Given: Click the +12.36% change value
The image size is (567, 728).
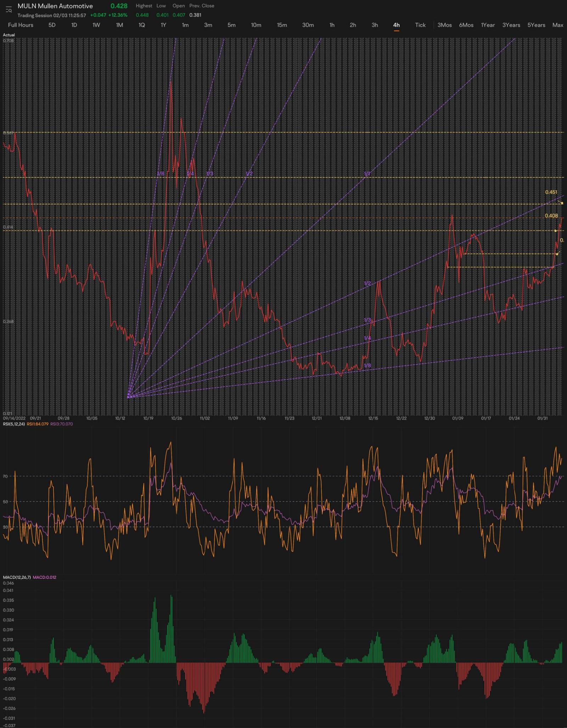Looking at the screenshot, I should [118, 15].
